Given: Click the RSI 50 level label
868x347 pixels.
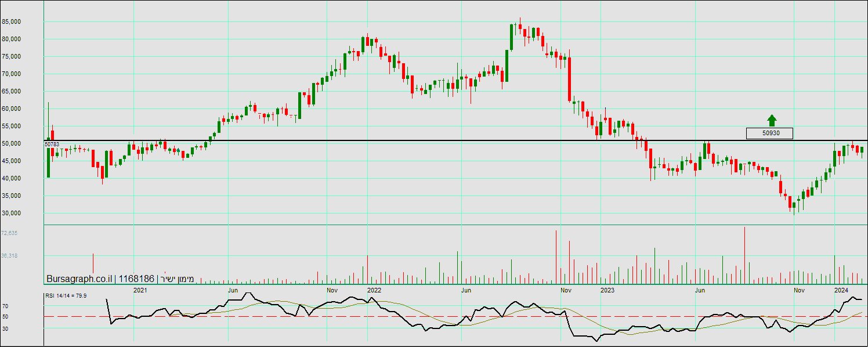Looking at the screenshot, I should (5, 317).
